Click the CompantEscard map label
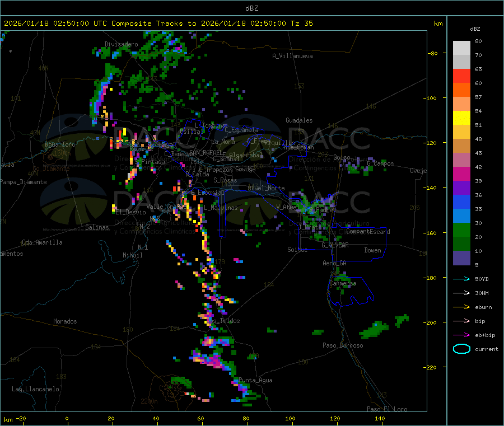This screenshot has width=504, height=426. click(x=368, y=232)
